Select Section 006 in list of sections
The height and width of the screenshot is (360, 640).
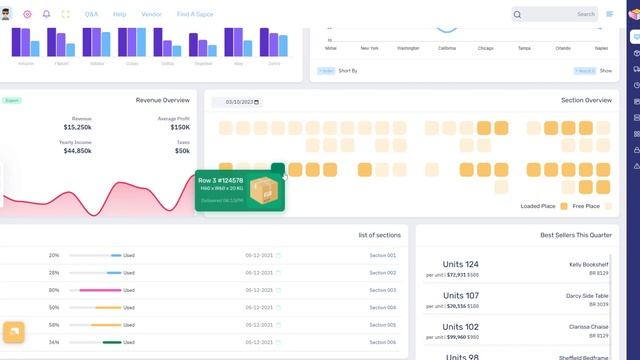[382, 342]
